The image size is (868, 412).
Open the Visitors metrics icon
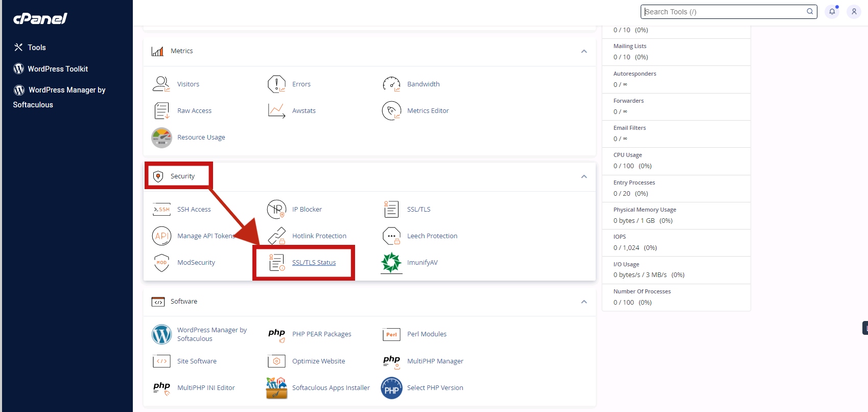coord(161,84)
